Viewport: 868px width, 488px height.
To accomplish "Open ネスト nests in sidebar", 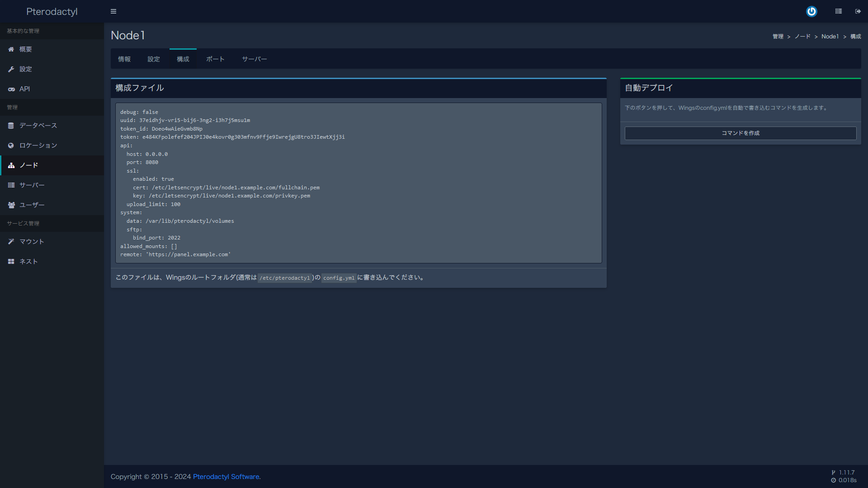I will pyautogui.click(x=28, y=262).
